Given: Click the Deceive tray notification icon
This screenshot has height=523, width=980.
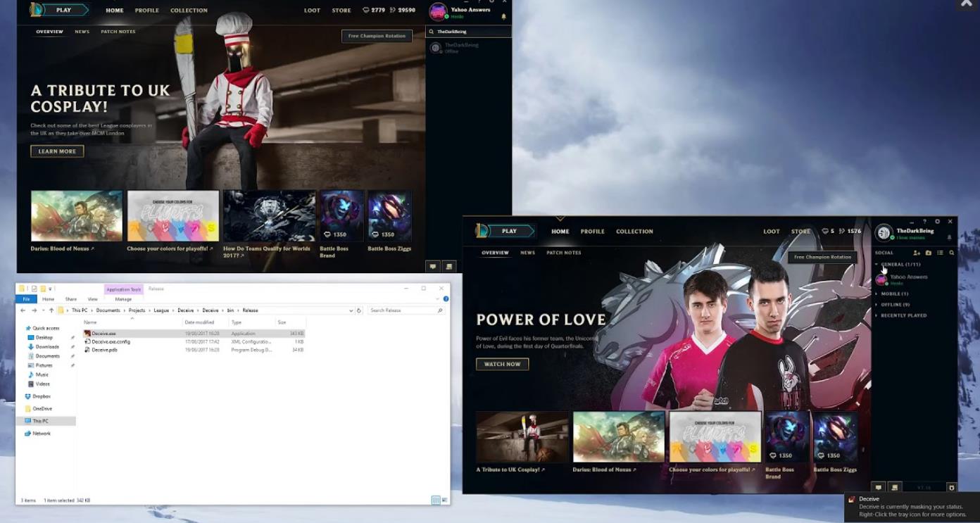Looking at the screenshot, I should 852,500.
